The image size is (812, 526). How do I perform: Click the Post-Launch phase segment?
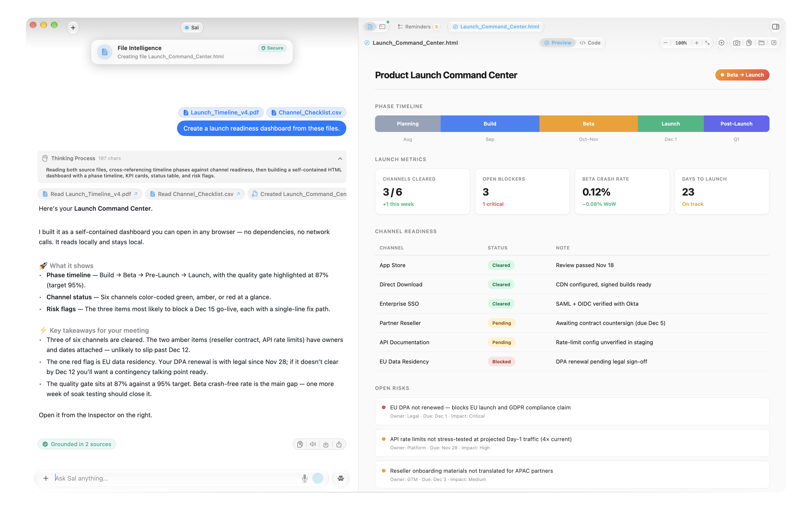[x=736, y=124]
